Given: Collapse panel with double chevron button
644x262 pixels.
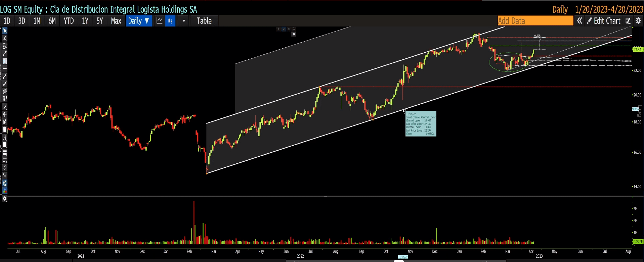Looking at the screenshot, I should [x=579, y=21].
